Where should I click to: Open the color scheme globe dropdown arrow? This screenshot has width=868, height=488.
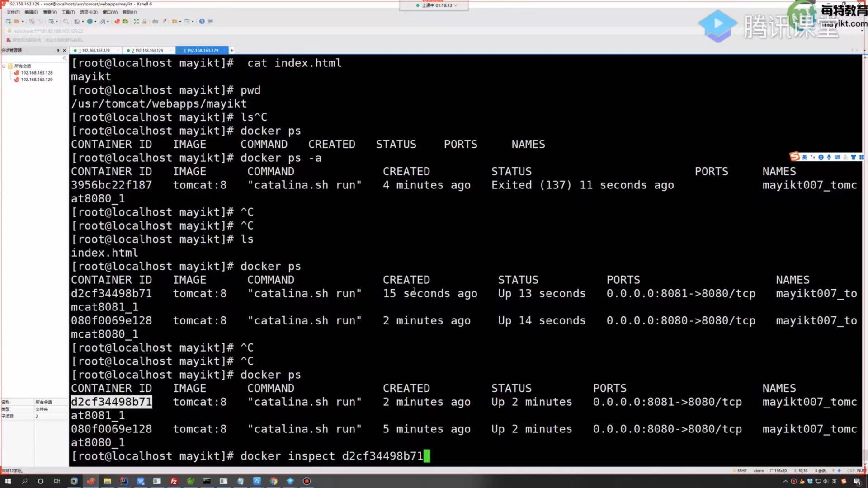[95, 21]
